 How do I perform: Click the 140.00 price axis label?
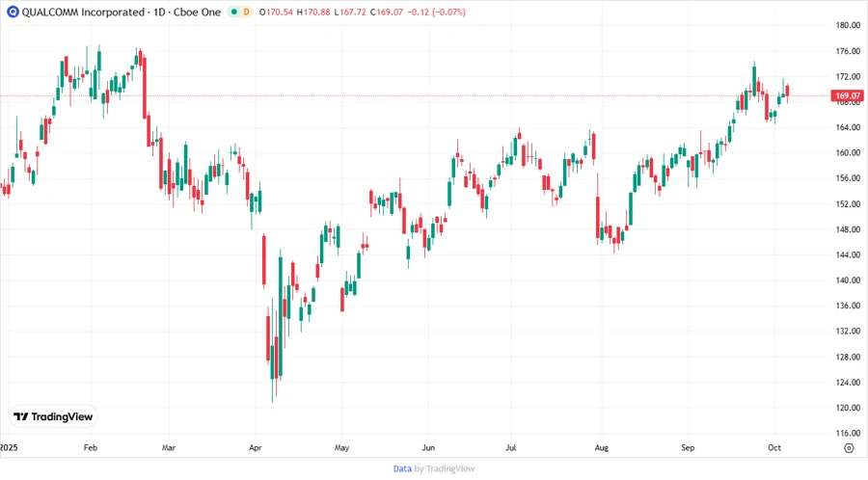click(x=848, y=280)
